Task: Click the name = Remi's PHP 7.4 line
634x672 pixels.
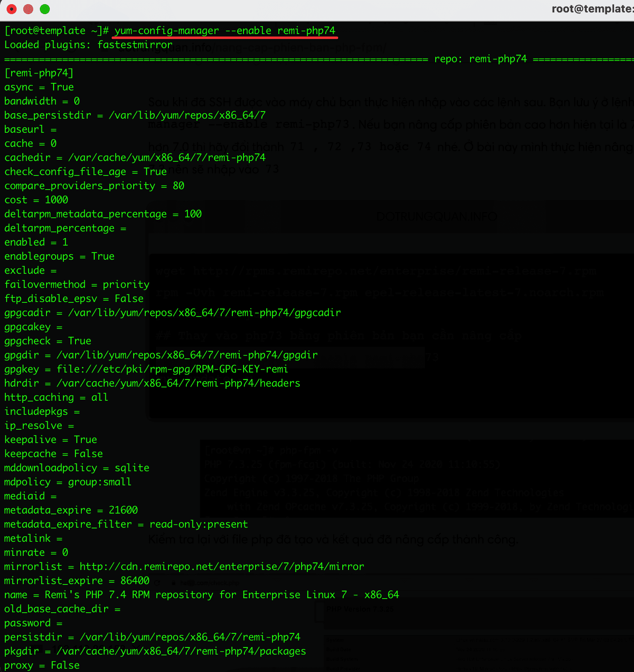Action: (201, 595)
